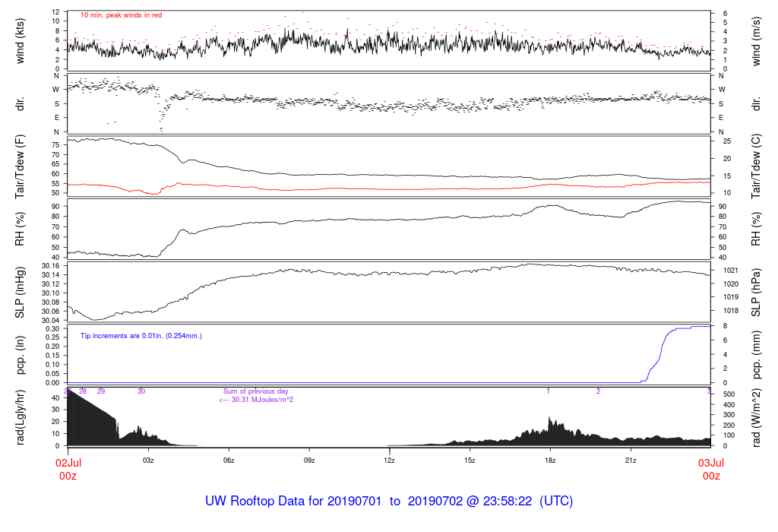The height and width of the screenshot is (532, 778).
Task: Click the right 'RH (%)' axis label
Action: tap(756, 230)
